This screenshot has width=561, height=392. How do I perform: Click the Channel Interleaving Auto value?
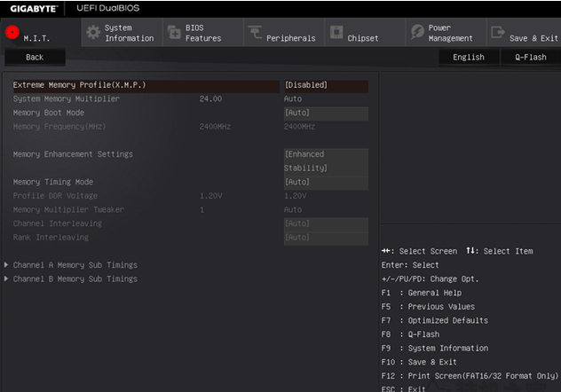tap(324, 223)
